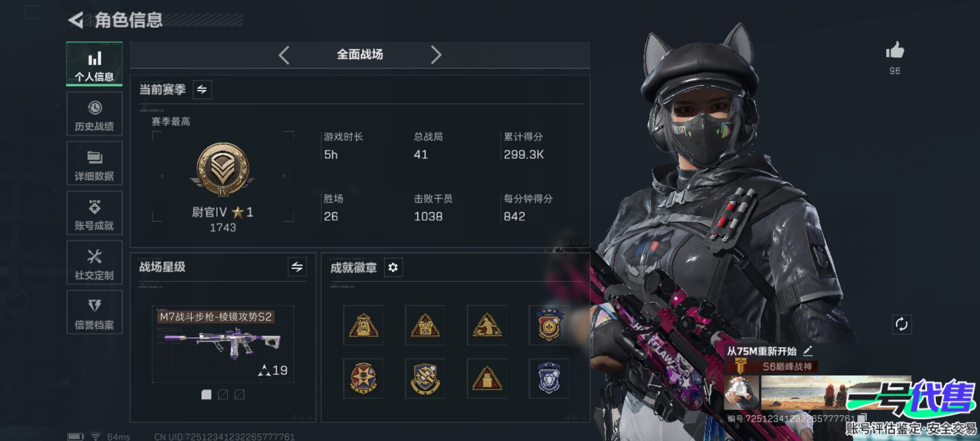Open the 历史战绩 sidebar tab

(94, 114)
